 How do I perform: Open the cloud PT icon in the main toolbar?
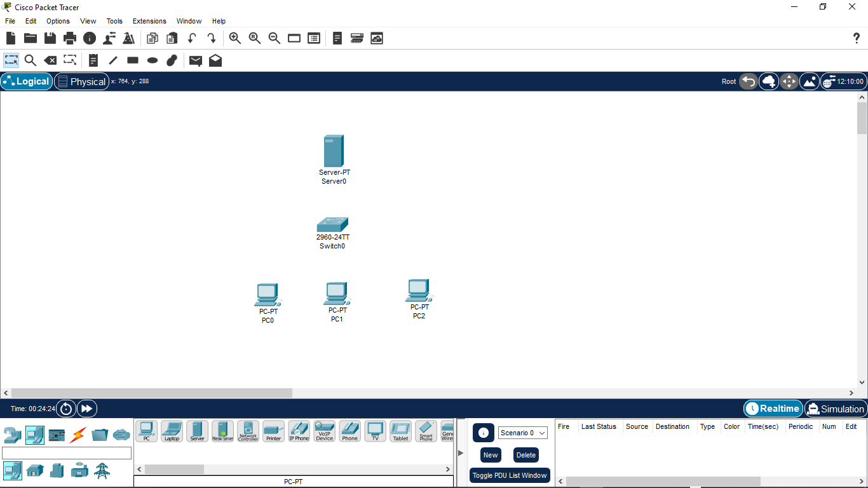pos(377,38)
